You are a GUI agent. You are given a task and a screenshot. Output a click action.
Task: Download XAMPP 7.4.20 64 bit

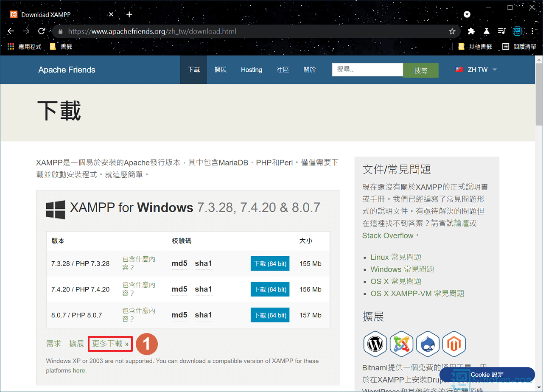point(270,289)
